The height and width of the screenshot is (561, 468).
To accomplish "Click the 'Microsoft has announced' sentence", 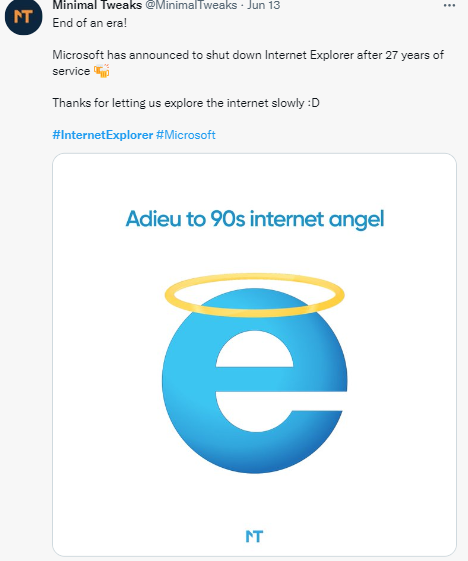I will pos(248,63).
